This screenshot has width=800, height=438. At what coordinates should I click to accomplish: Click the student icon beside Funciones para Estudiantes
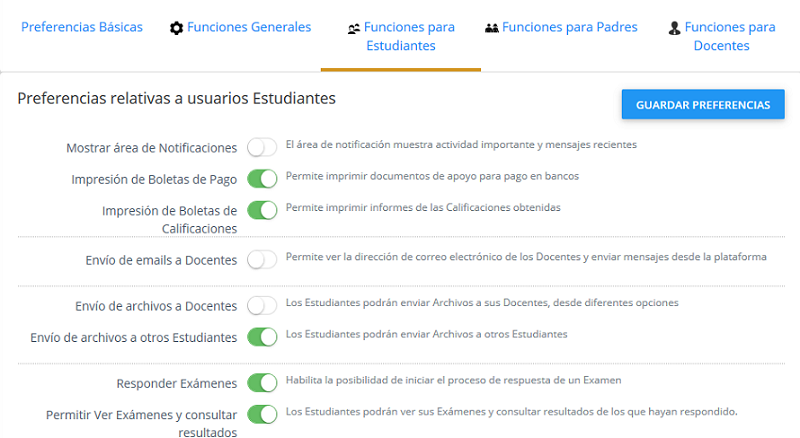click(354, 29)
